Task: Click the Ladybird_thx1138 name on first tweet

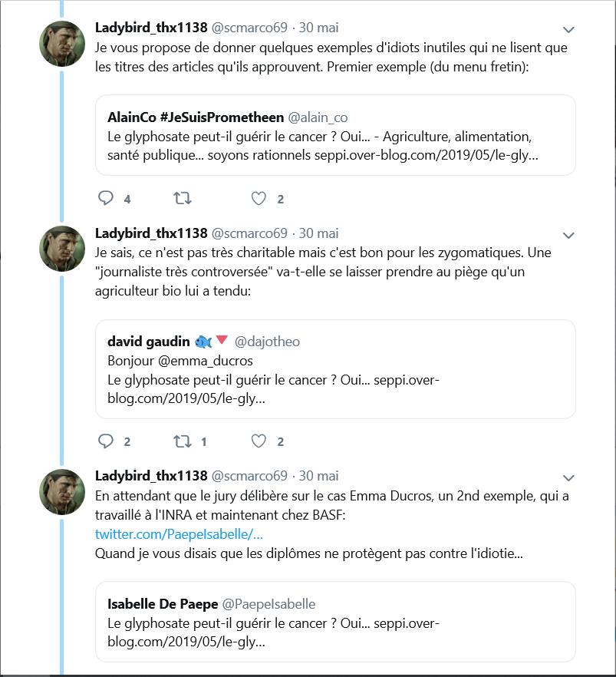Action: (x=151, y=28)
